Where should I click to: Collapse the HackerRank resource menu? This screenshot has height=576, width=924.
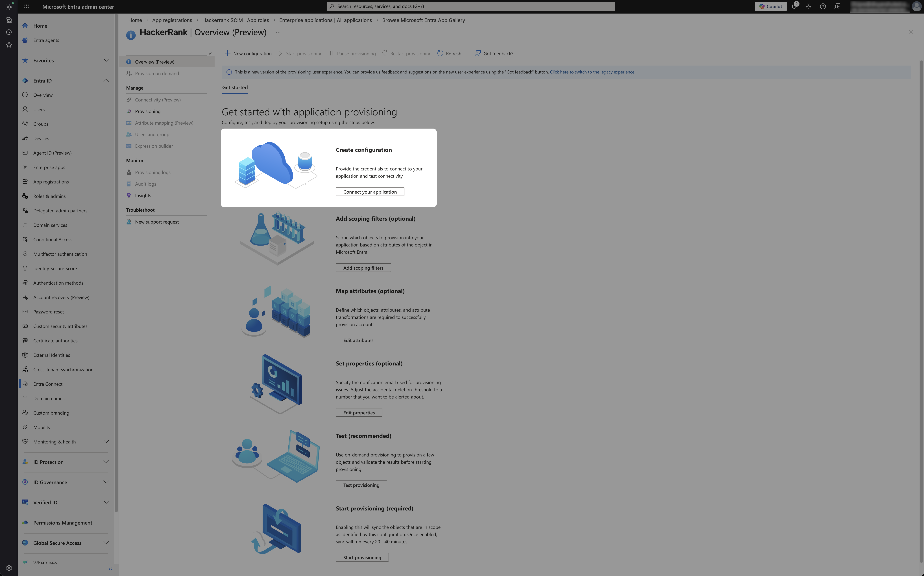(x=210, y=54)
